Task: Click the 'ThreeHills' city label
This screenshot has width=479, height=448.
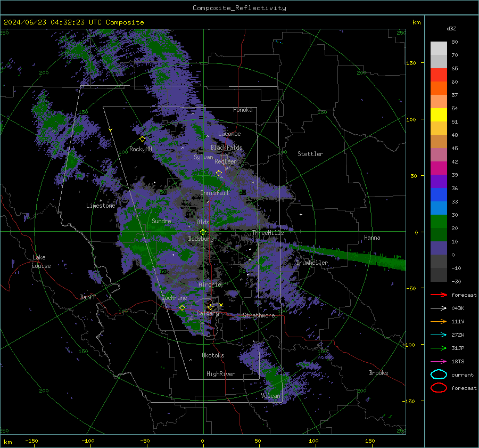Action: click(268, 233)
